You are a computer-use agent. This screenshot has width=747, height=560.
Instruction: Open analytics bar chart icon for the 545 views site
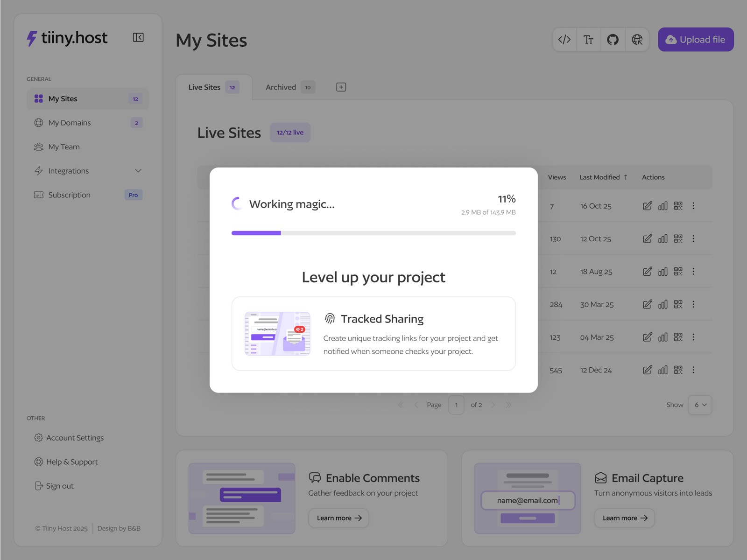click(662, 370)
